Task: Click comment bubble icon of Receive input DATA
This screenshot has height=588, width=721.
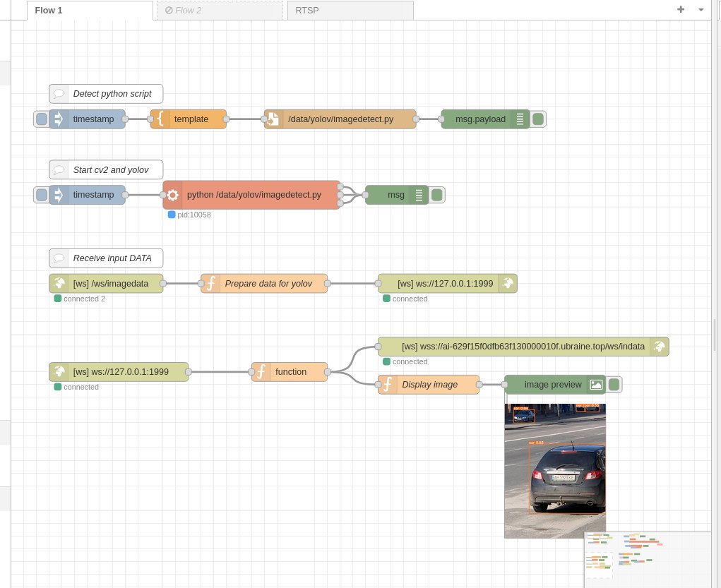Action: tap(59, 258)
